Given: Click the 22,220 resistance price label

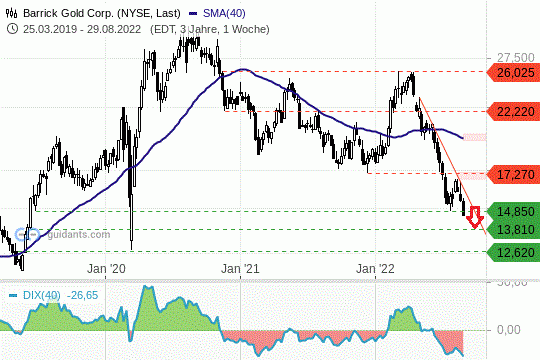Looking at the screenshot, I should point(513,112).
